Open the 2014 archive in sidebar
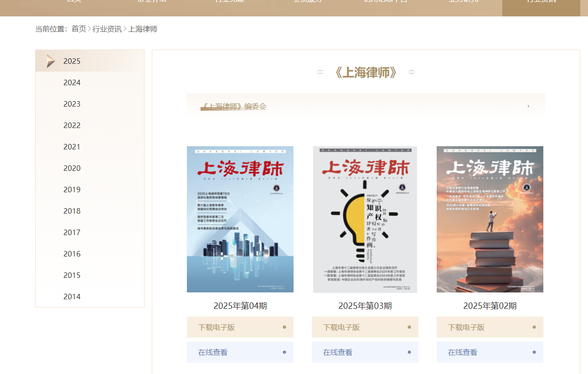The image size is (588, 374). coord(72,297)
